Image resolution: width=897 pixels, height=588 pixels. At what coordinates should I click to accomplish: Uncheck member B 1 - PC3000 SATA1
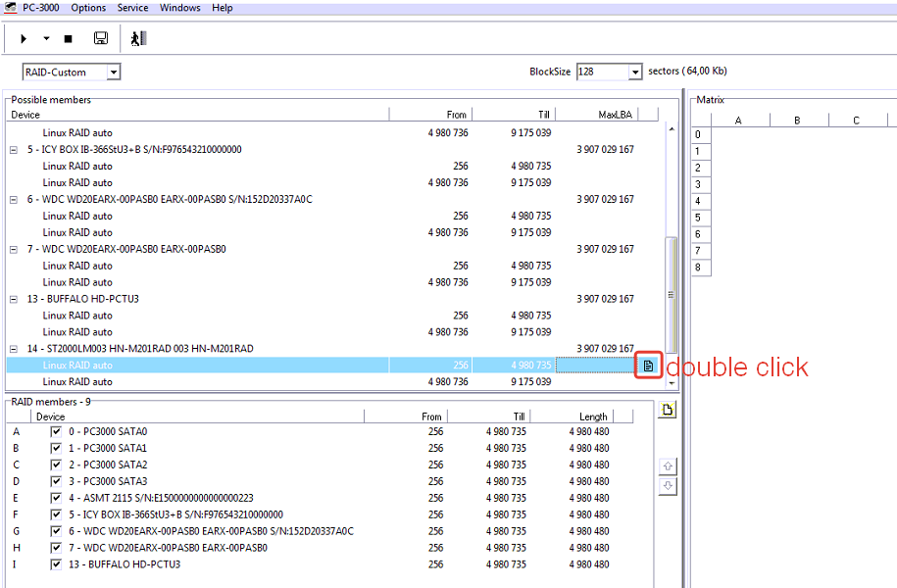coord(56,449)
